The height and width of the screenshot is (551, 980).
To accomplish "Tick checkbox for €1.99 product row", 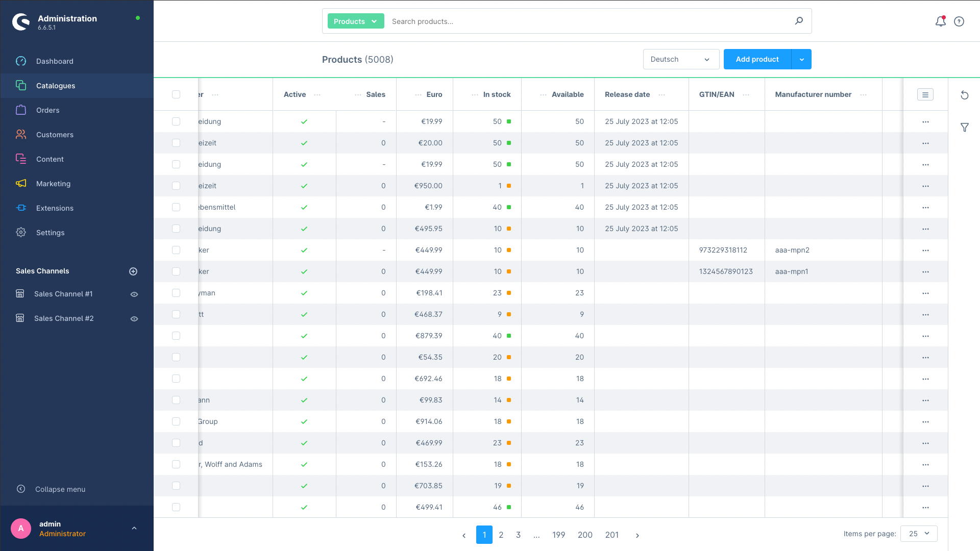I will point(176,207).
